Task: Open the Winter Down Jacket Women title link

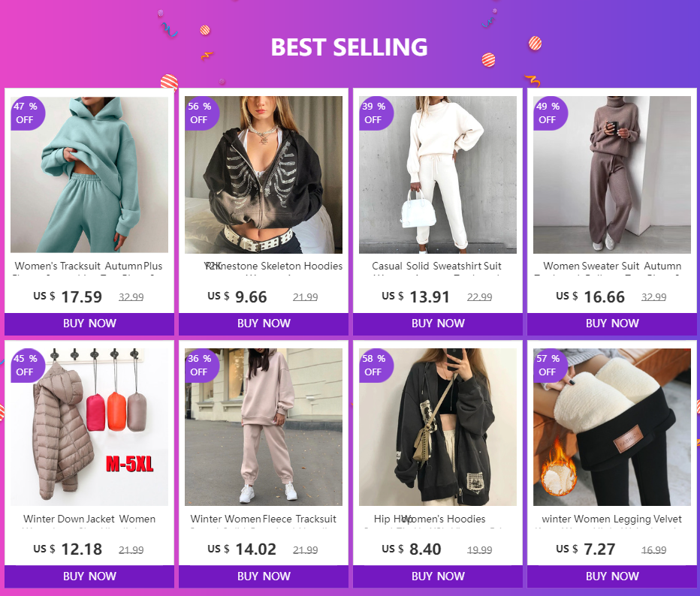Action: tap(89, 519)
